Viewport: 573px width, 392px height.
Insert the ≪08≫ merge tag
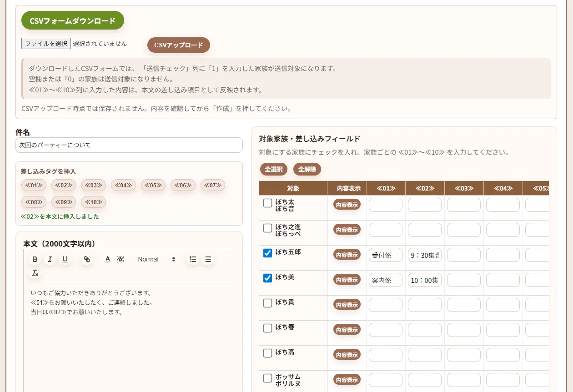pos(34,202)
